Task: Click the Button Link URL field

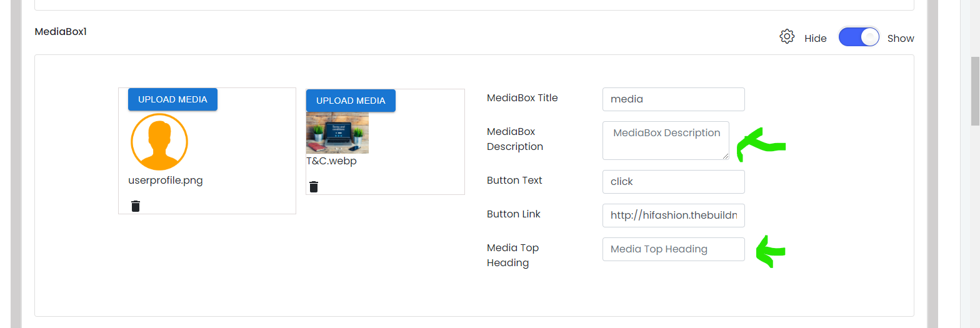Action: point(674,216)
